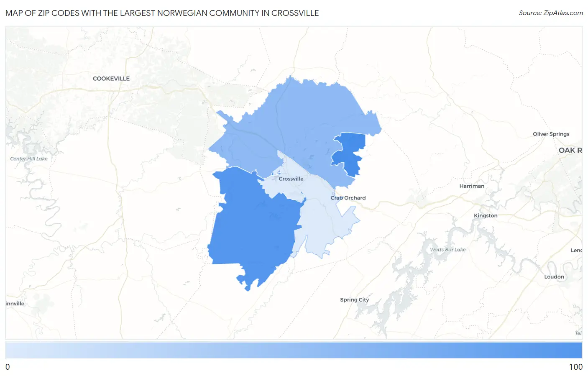
Task: Click the Center Hill Lake label
Action: pyautogui.click(x=29, y=159)
